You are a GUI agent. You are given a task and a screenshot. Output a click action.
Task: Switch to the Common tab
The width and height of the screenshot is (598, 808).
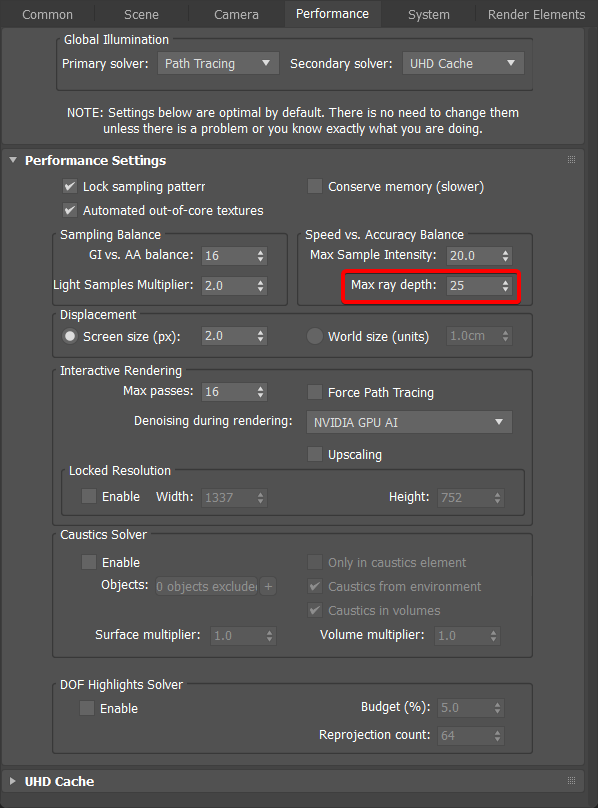click(x=47, y=14)
